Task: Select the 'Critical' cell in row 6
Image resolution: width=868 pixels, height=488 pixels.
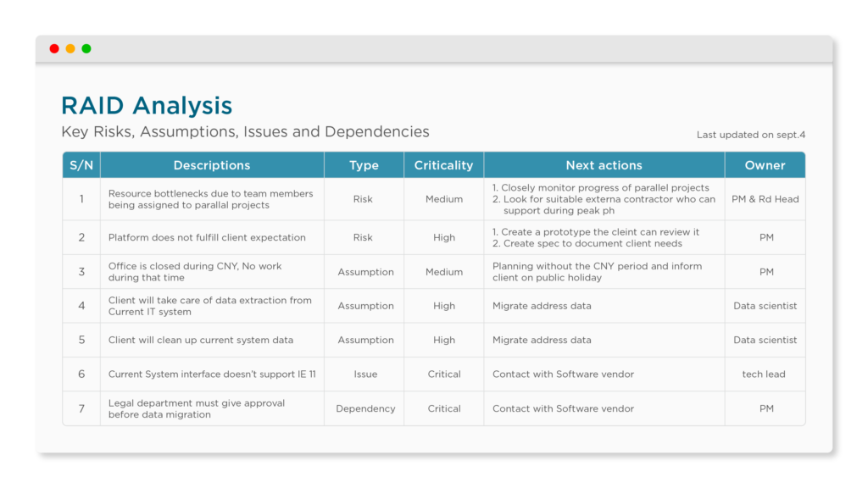Action: [x=444, y=374]
